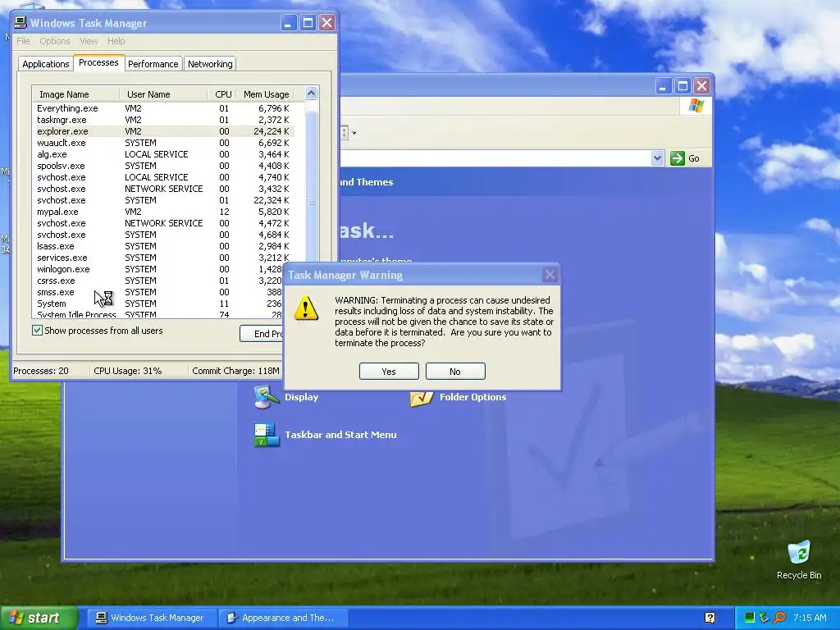This screenshot has height=630, width=840.
Task: Sort processes by Mem Usage column
Action: [x=267, y=94]
